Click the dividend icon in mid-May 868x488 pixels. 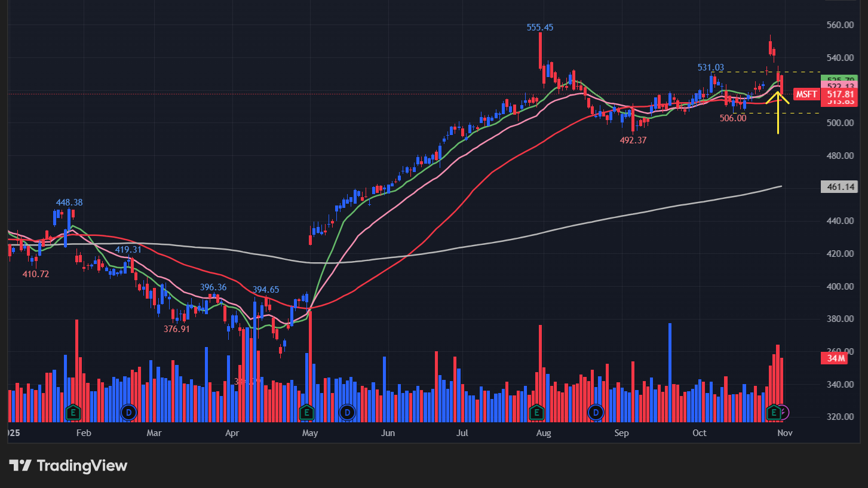[347, 412]
